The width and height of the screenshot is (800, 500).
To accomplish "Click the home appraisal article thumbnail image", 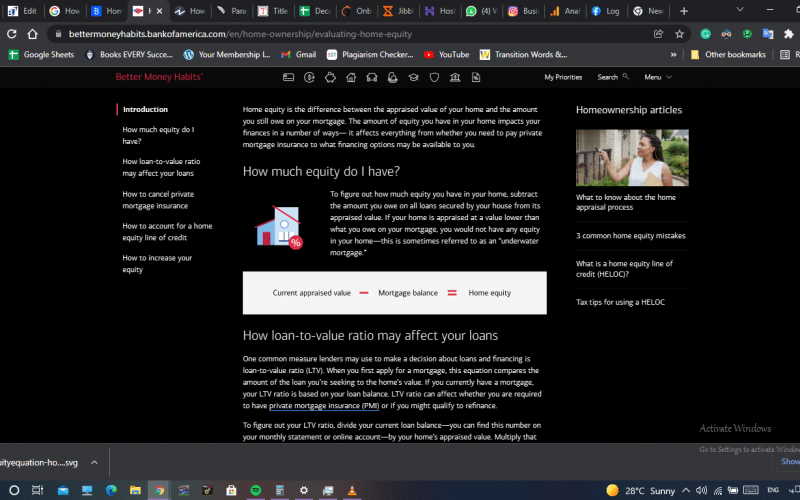I will [x=625, y=158].
